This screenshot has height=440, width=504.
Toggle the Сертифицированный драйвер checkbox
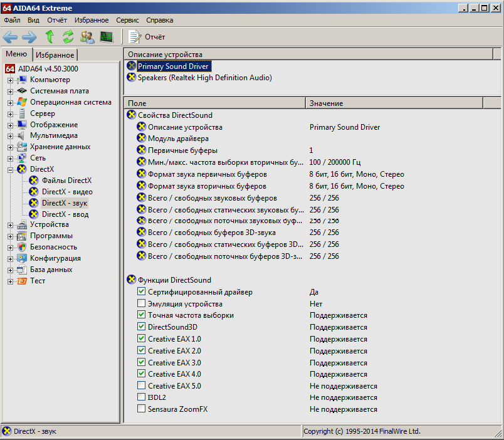tap(141, 292)
